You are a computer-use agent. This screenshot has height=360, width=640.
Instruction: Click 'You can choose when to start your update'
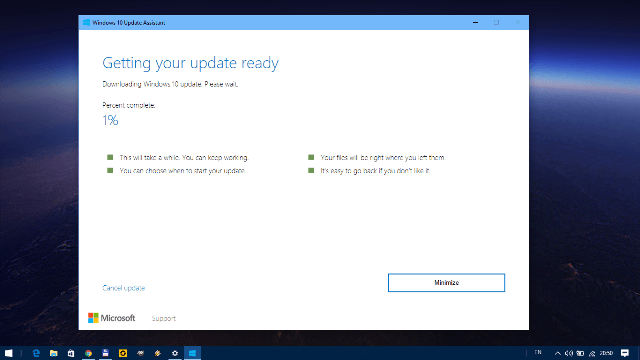[x=182, y=171]
